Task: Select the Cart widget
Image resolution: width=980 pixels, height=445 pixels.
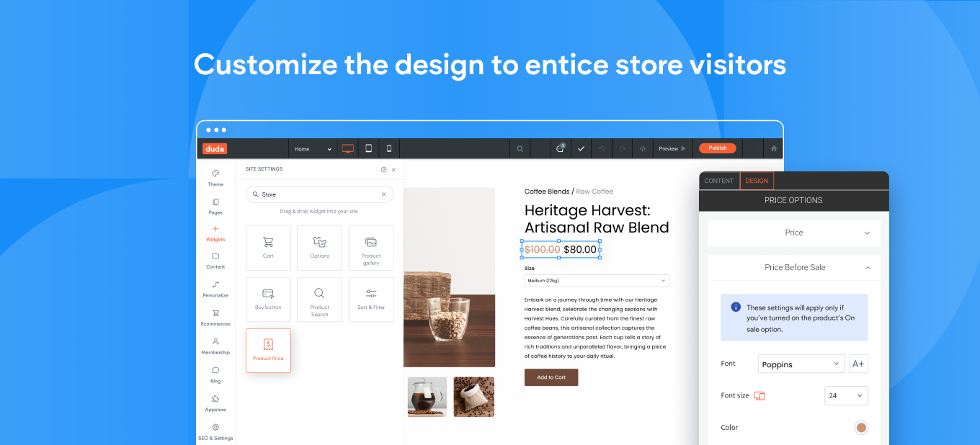Action: 268,248
